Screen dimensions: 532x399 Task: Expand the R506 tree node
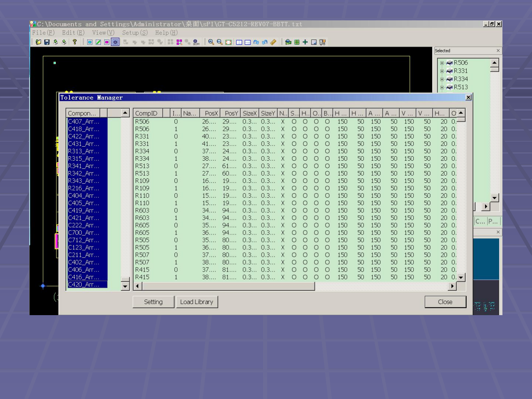[442, 63]
